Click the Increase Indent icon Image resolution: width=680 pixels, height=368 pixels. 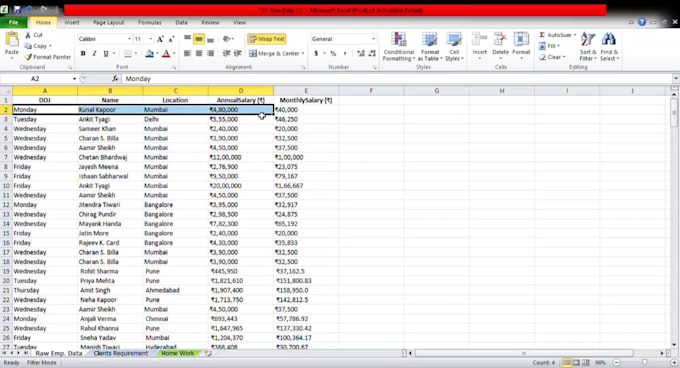tap(237, 53)
